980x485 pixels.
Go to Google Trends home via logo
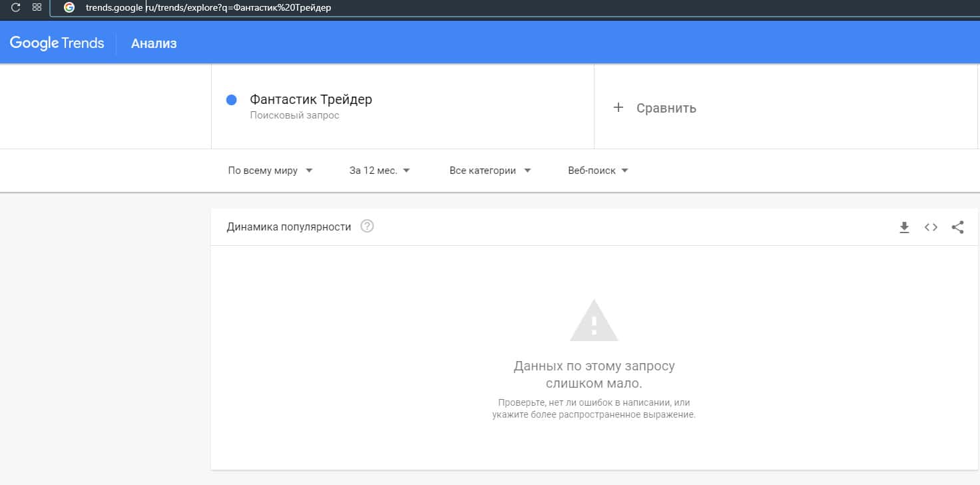[57, 43]
